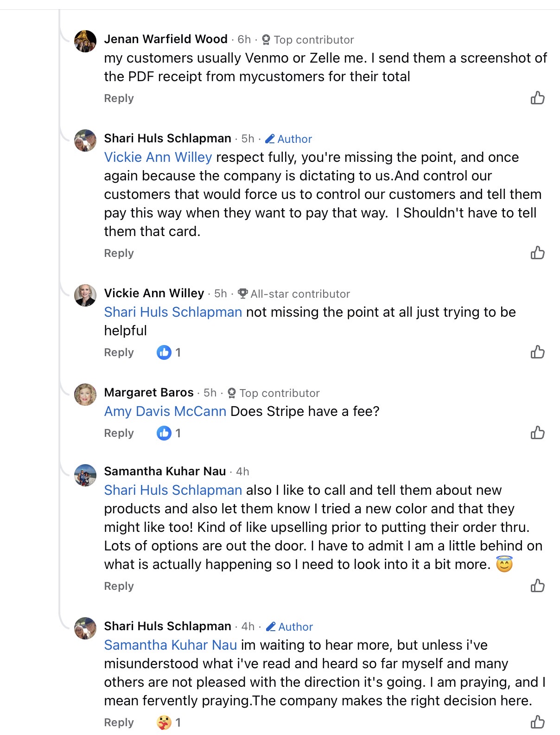
Task: Open Vickie Ann Willey's avatar photo
Action: pyautogui.click(x=85, y=295)
